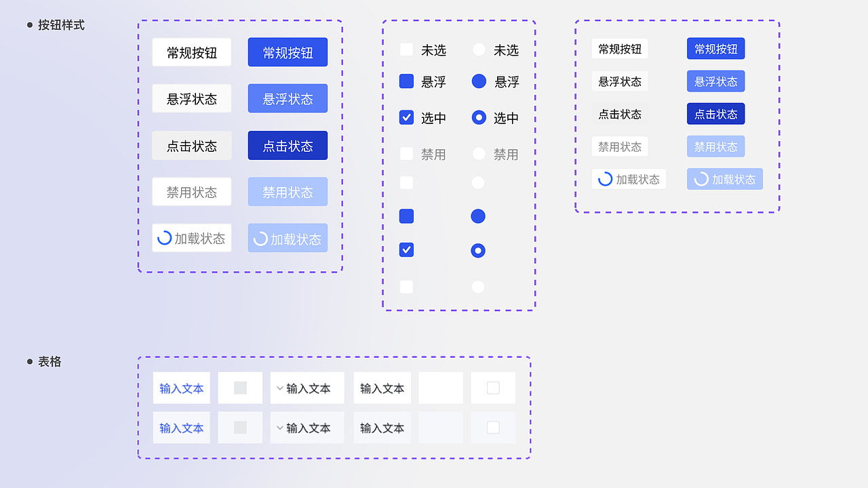Uncheck the 选中 checkbox
868x488 pixels.
(x=406, y=117)
